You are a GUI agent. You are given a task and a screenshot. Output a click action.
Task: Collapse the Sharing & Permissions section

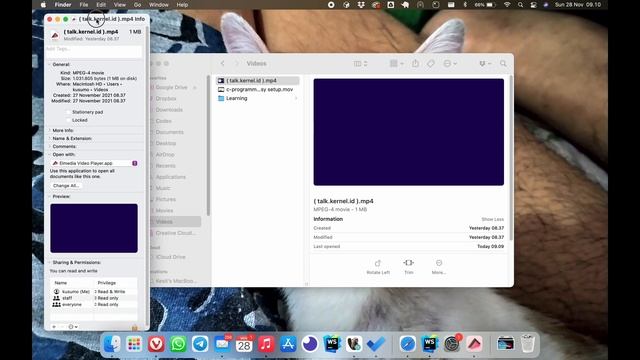click(50, 262)
